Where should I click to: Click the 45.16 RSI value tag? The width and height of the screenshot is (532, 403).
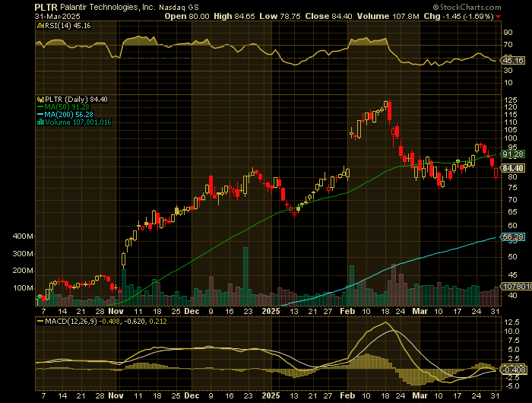point(513,60)
